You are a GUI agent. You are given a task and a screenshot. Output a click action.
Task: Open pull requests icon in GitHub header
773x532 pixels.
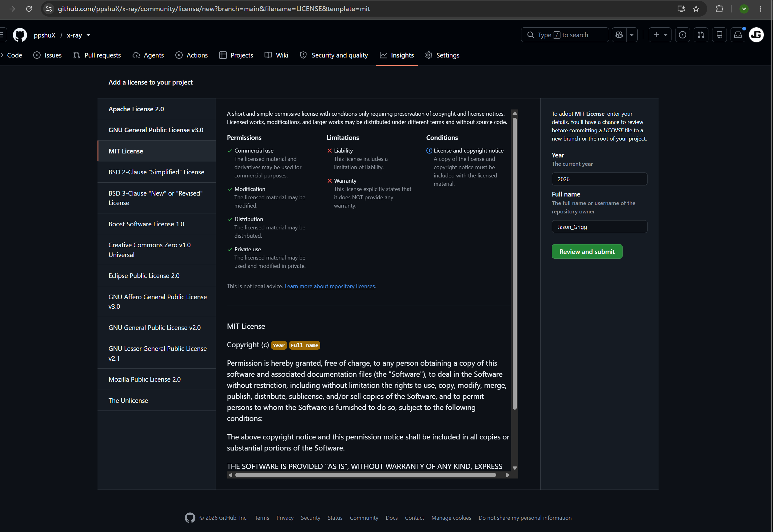coord(701,35)
